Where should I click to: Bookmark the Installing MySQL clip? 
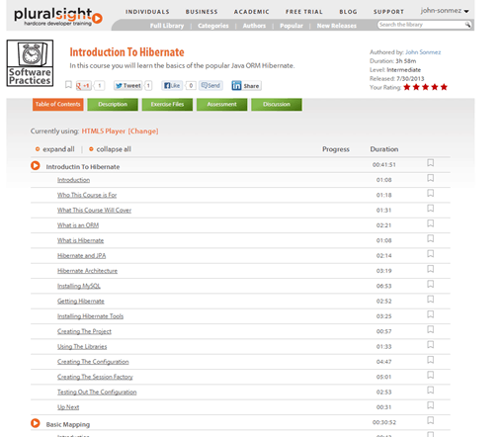[430, 284]
